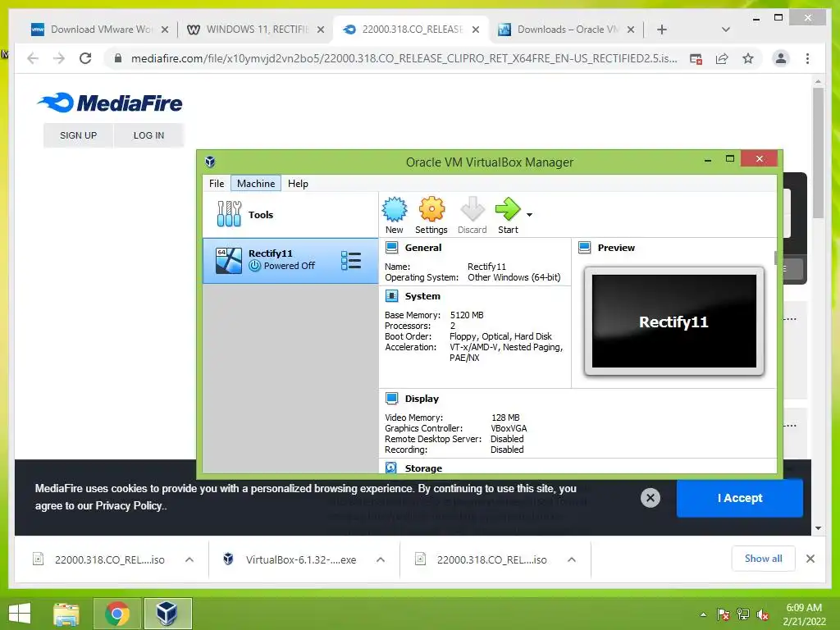The height and width of the screenshot is (630, 840).
Task: Select the Rectify11 VM entry
Action: (290, 260)
